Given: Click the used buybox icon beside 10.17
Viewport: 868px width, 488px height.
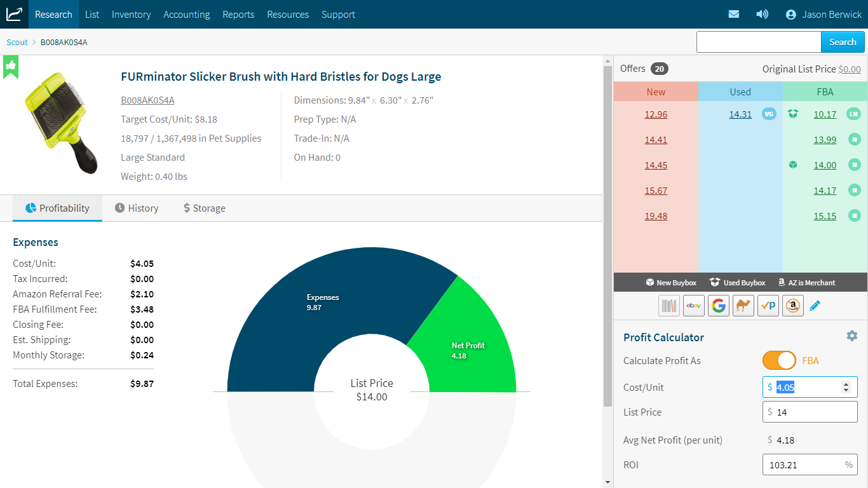Looking at the screenshot, I should [x=793, y=114].
